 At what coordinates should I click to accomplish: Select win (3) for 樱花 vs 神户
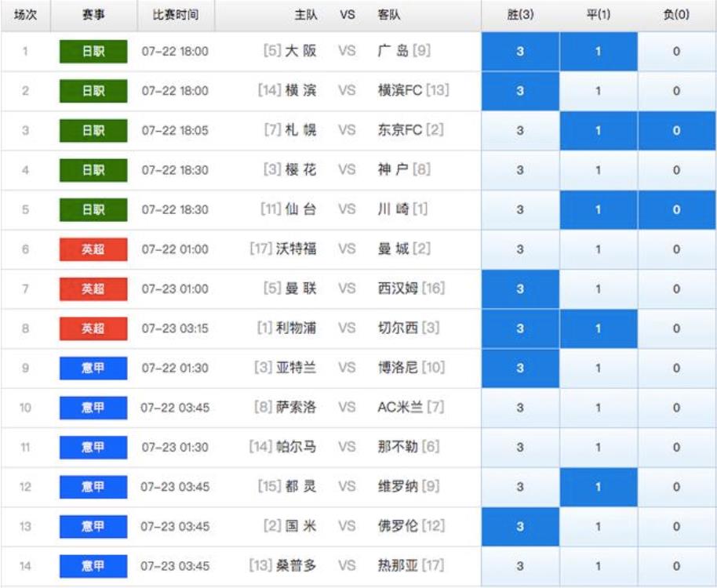[520, 170]
